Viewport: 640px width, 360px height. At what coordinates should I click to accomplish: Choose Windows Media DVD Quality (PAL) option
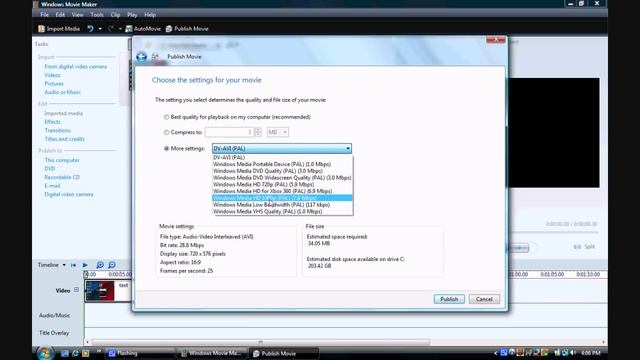click(x=282, y=171)
